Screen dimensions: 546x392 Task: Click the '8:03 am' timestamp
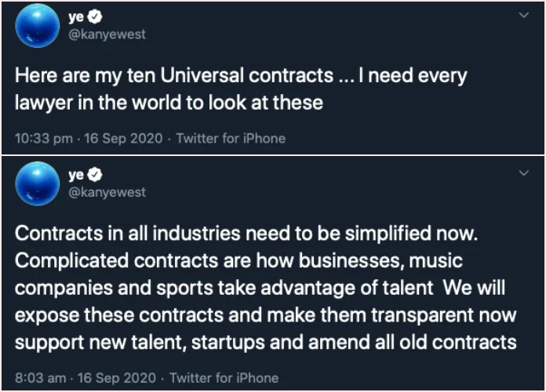pos(38,377)
